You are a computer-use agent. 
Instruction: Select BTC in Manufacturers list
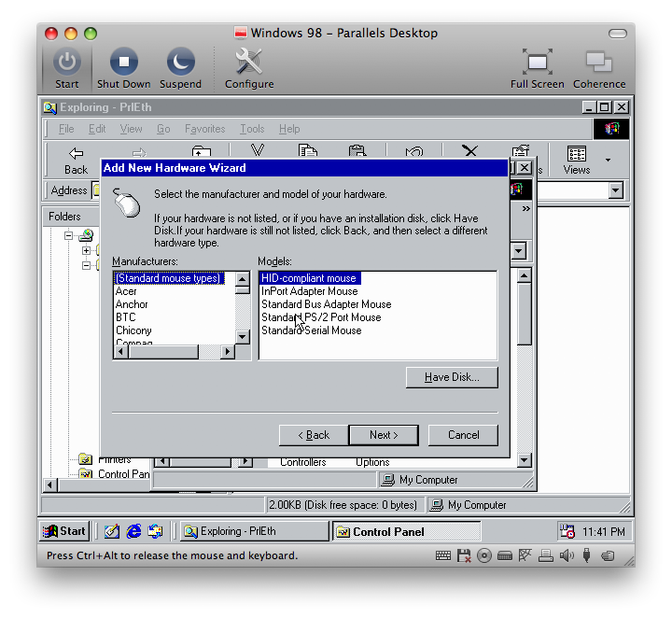(126, 317)
